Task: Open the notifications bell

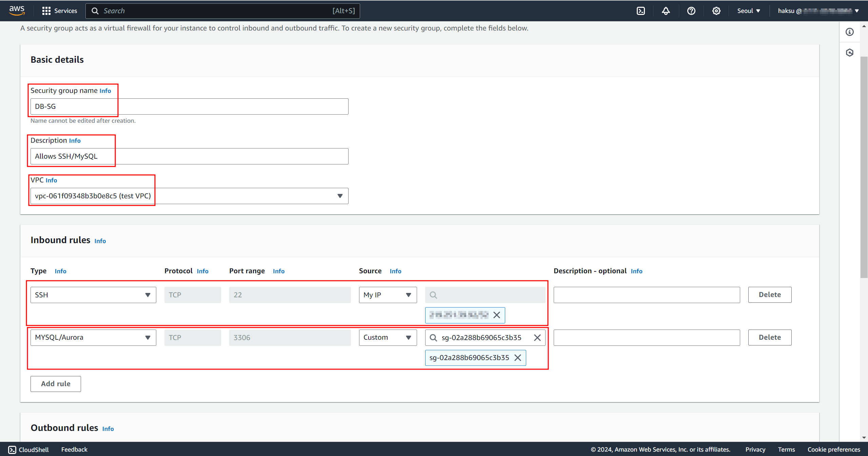Action: [666, 11]
